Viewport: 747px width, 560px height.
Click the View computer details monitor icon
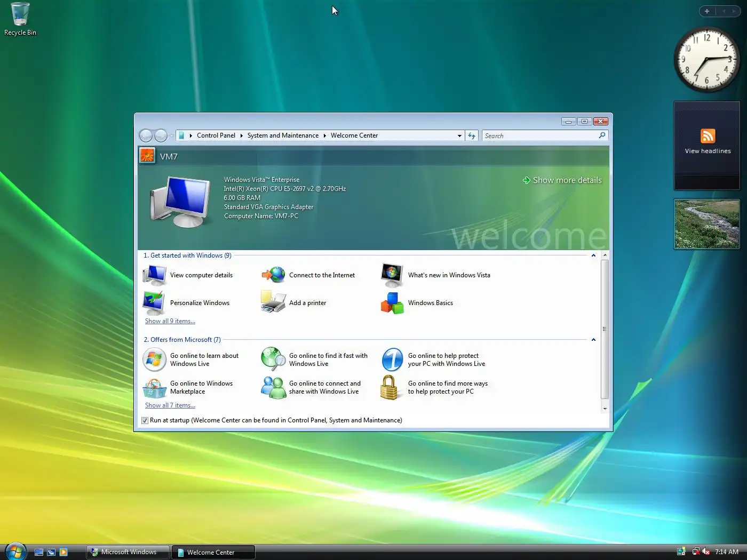[155, 275]
